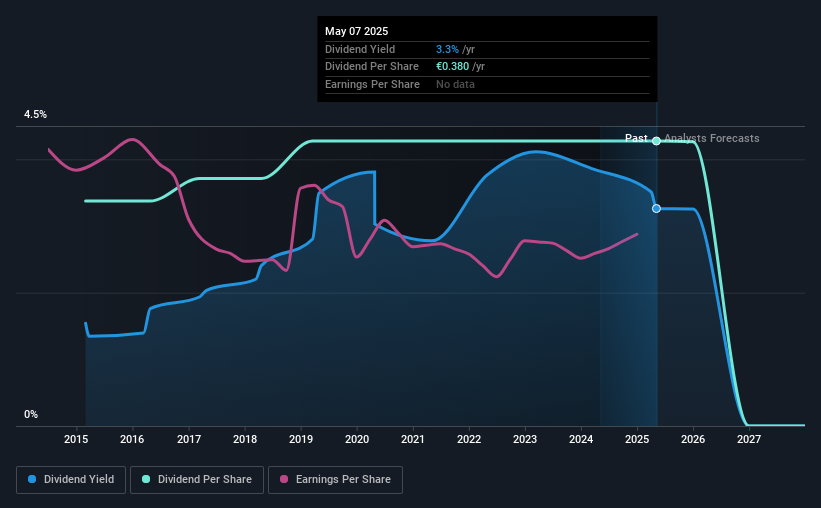Click the 2023 x-axis label

[x=525, y=439]
